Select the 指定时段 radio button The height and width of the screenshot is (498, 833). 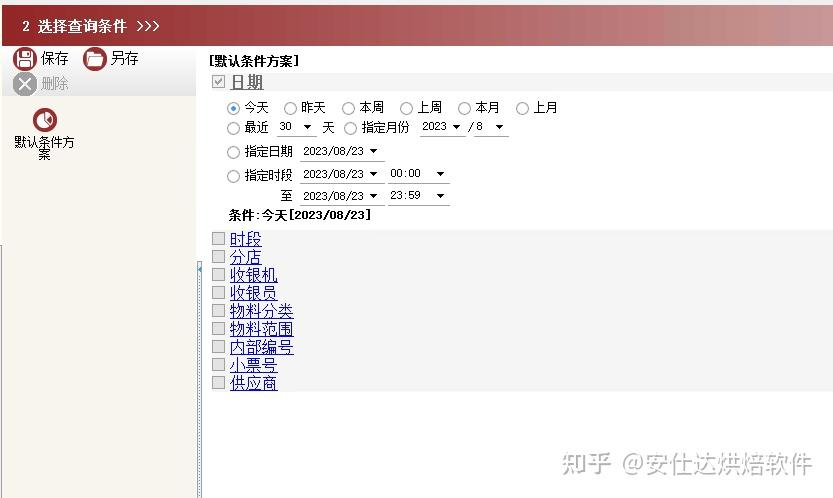point(233,176)
